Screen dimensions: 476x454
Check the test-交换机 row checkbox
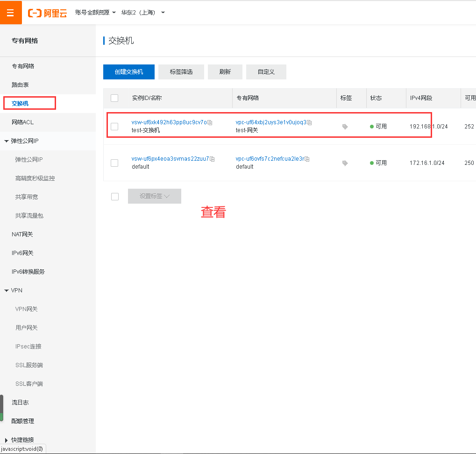(x=114, y=127)
